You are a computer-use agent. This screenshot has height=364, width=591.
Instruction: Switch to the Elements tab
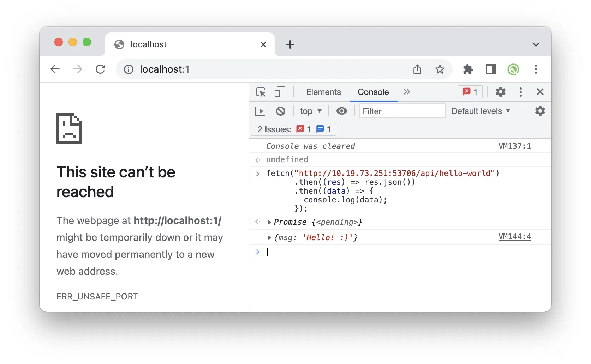coord(323,92)
